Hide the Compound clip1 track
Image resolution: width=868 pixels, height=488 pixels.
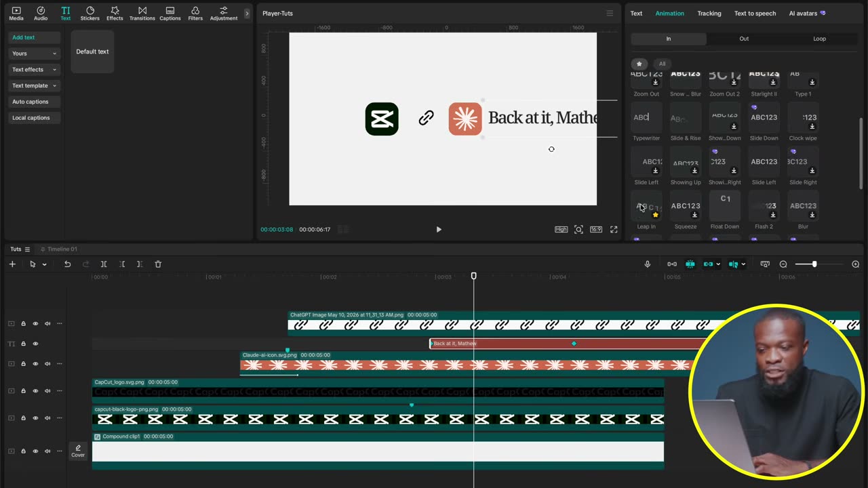coord(35,451)
